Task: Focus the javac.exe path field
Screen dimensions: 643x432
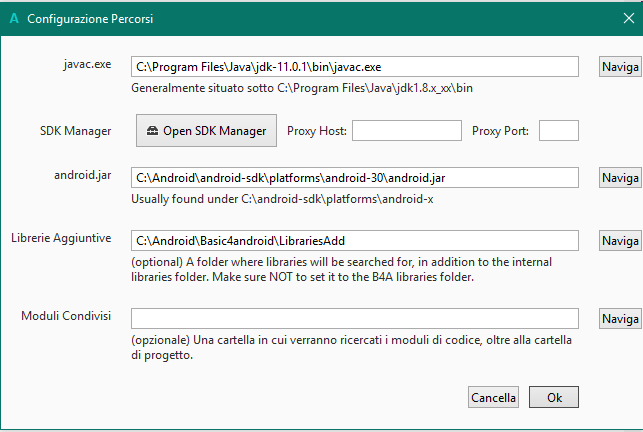Action: [x=355, y=67]
